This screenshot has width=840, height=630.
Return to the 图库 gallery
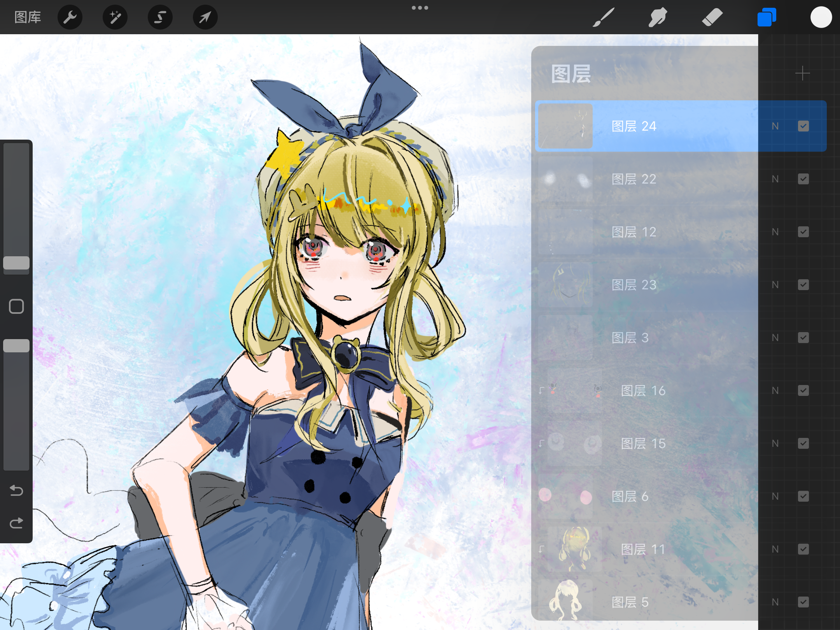(x=28, y=17)
